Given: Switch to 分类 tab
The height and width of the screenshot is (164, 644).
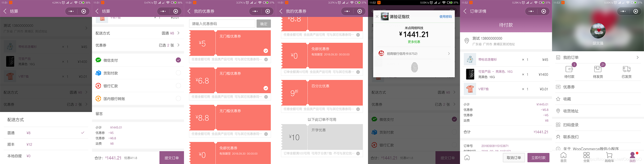Looking at the screenshot, I should [x=586, y=157].
